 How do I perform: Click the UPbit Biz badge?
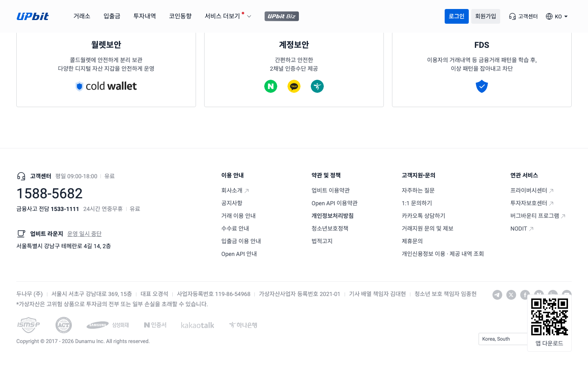282,16
